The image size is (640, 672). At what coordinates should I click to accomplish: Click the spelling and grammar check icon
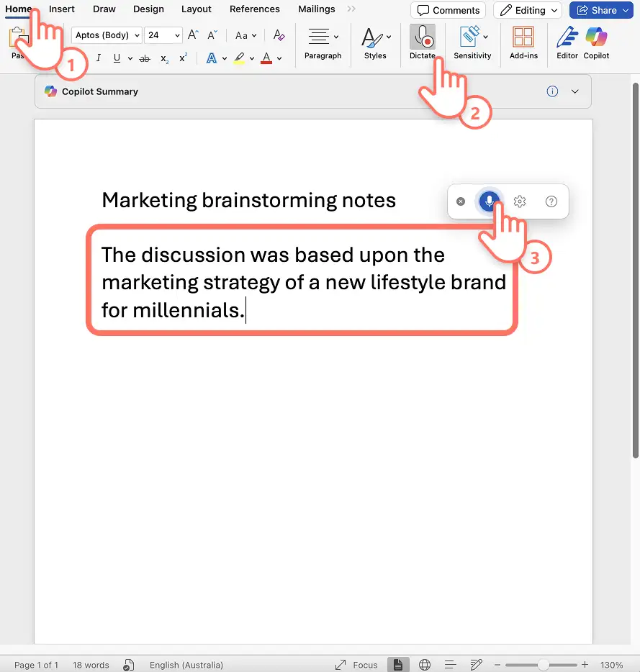tap(129, 665)
